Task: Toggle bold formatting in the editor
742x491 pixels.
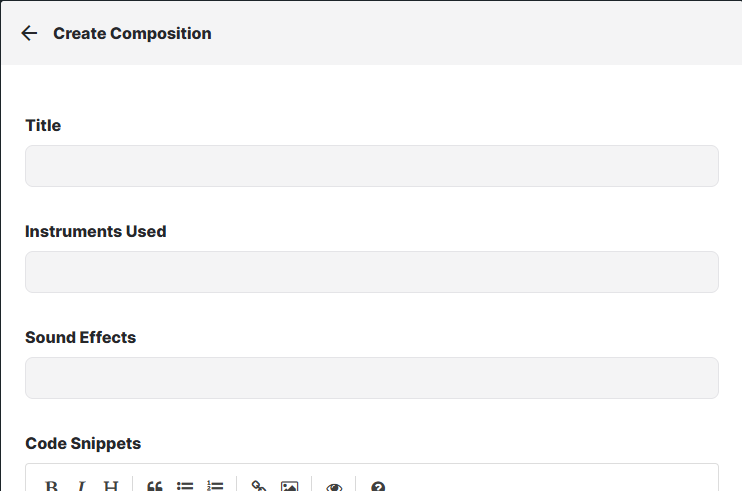Action: click(51, 486)
